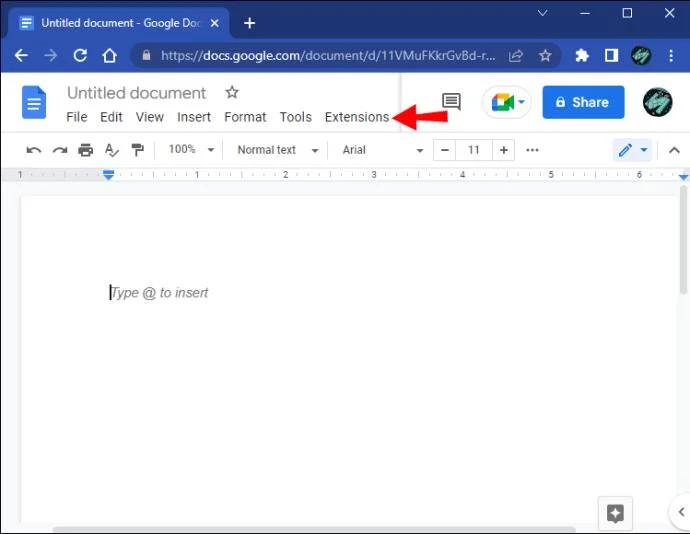Viewport: 690px width, 534px height.
Task: Click the vertical scrollbar thumb
Action: pyautogui.click(x=683, y=240)
